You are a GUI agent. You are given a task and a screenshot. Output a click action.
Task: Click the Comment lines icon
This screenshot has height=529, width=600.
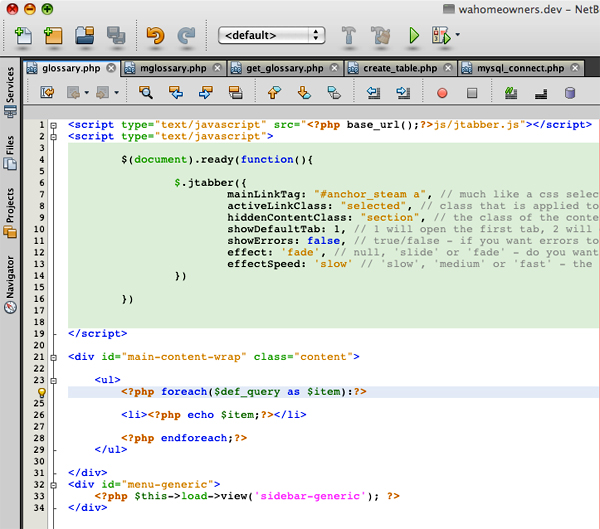pyautogui.click(x=511, y=93)
